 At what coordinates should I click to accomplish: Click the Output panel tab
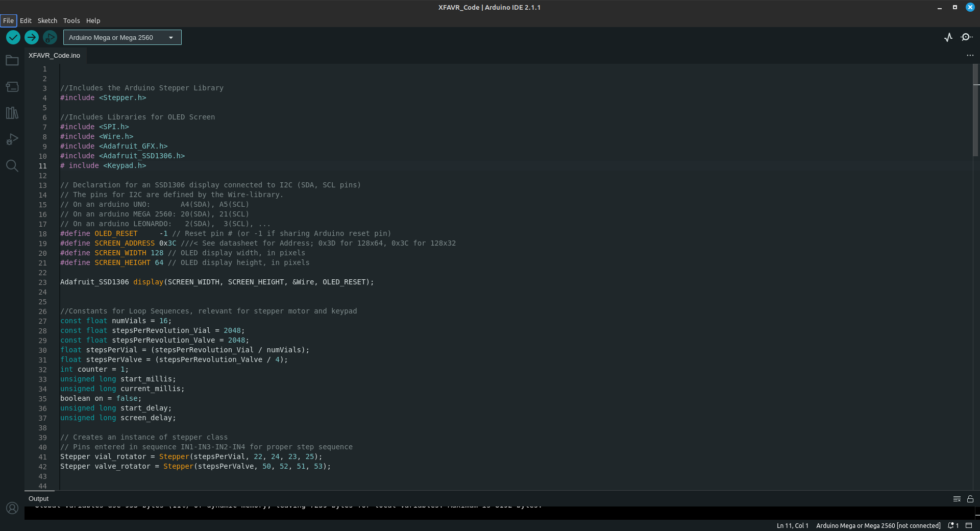click(x=39, y=499)
